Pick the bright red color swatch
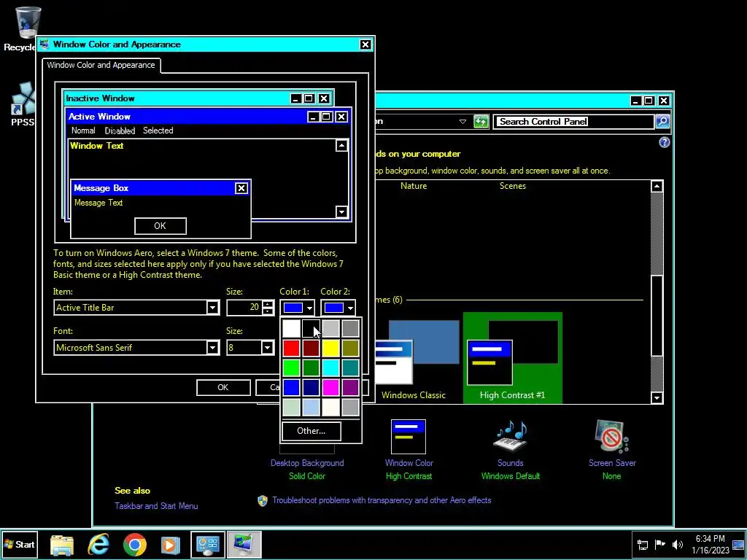747x560 pixels. [x=292, y=348]
